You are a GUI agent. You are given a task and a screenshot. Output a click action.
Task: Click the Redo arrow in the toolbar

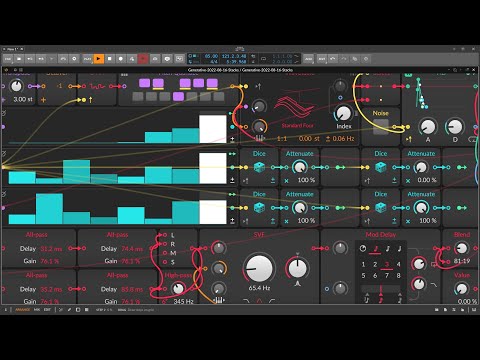click(x=344, y=59)
